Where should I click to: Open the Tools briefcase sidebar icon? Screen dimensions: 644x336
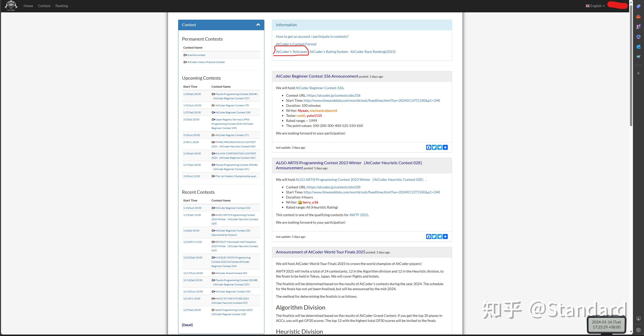[x=638, y=17]
